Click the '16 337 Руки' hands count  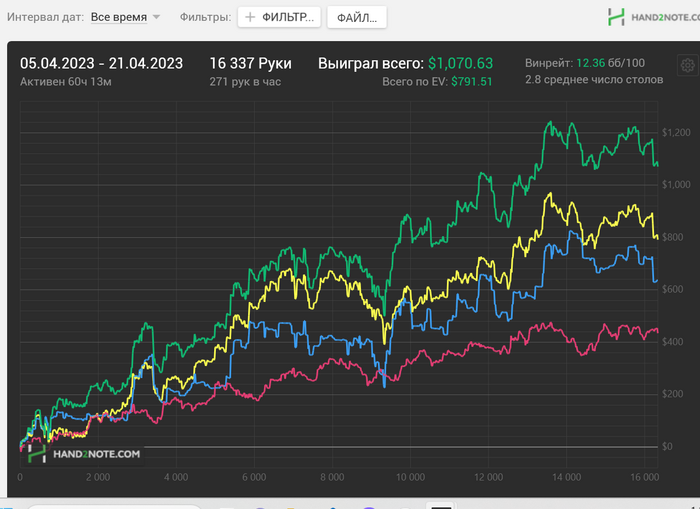click(250, 63)
